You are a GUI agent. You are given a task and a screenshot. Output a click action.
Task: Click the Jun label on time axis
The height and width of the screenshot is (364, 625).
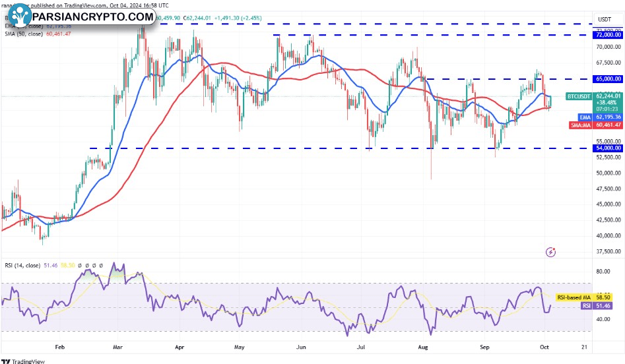click(301, 347)
